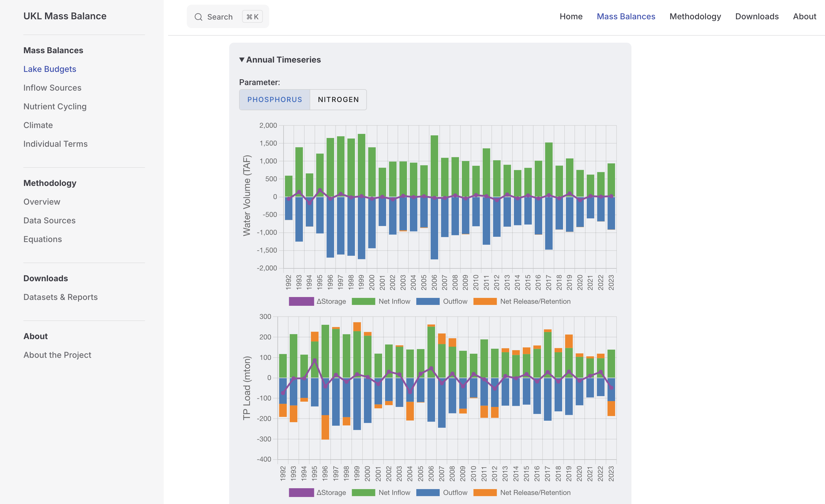This screenshot has height=504, width=825.
Task: Toggle ΔStorage legend in water volume chart
Action: pos(301,301)
